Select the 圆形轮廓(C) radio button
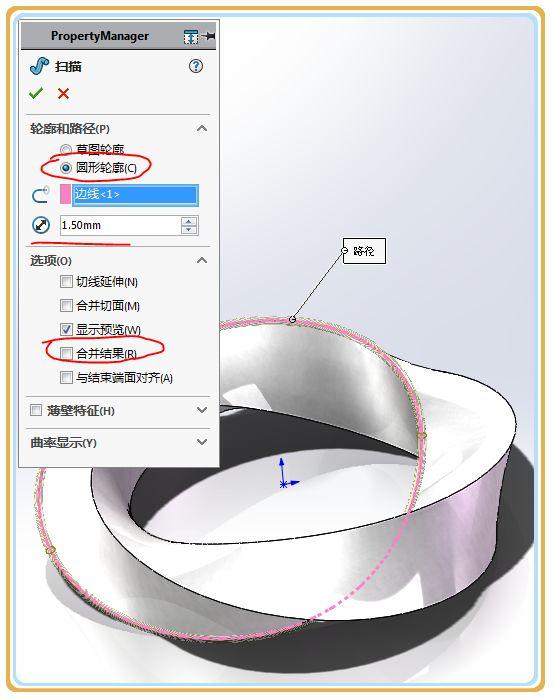Viewport: 553px width, 699px height. tap(66, 168)
